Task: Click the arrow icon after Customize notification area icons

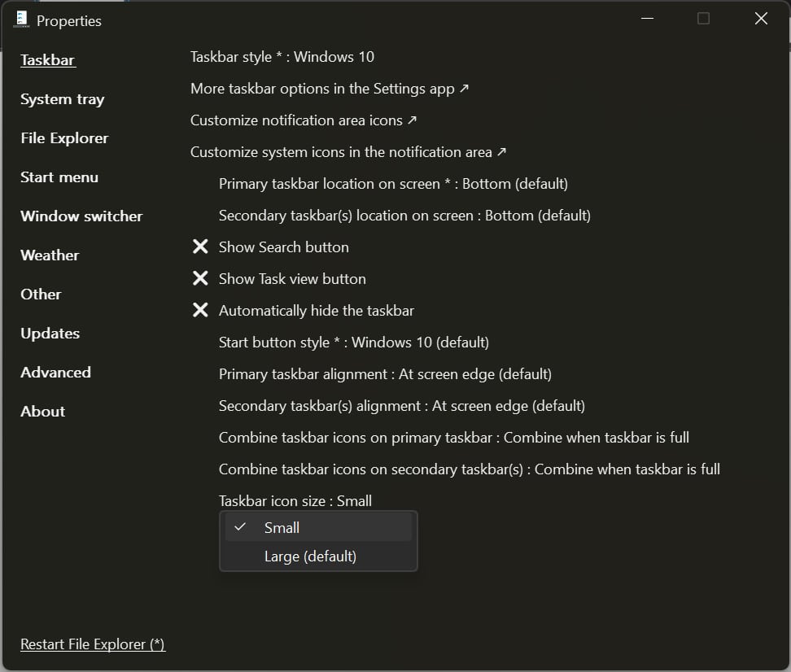Action: pyautogui.click(x=411, y=119)
